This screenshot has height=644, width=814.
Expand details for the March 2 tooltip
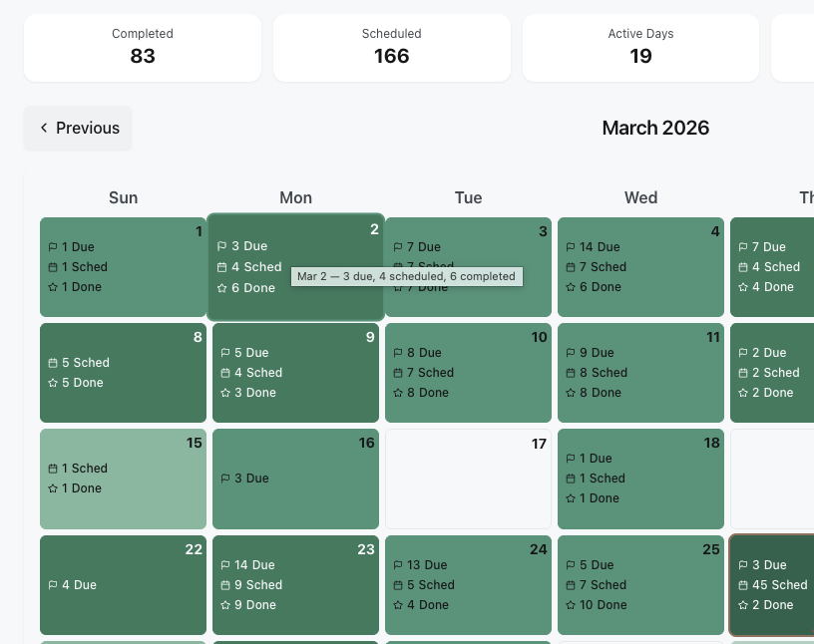coord(407,276)
